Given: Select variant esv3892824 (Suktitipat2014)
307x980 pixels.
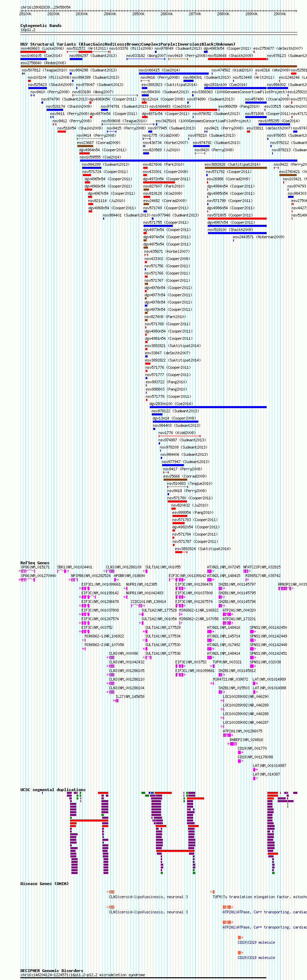Looking at the screenshot, I should (203, 549).
